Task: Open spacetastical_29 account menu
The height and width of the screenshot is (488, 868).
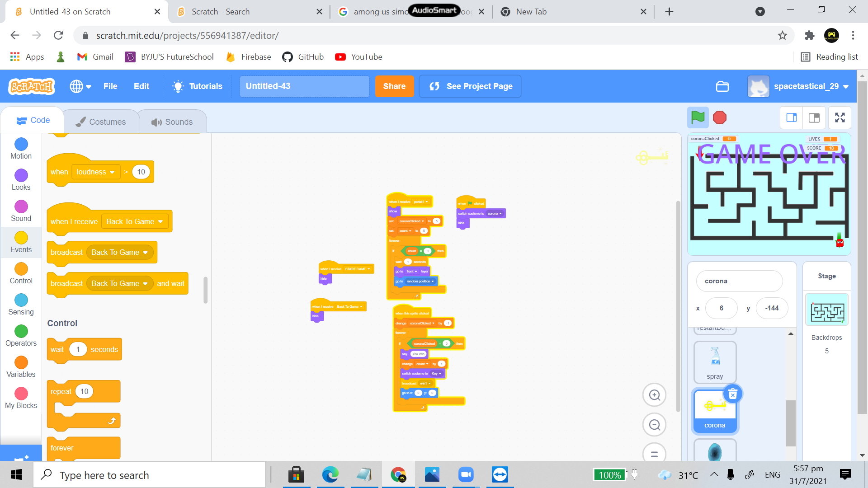Action: point(799,86)
